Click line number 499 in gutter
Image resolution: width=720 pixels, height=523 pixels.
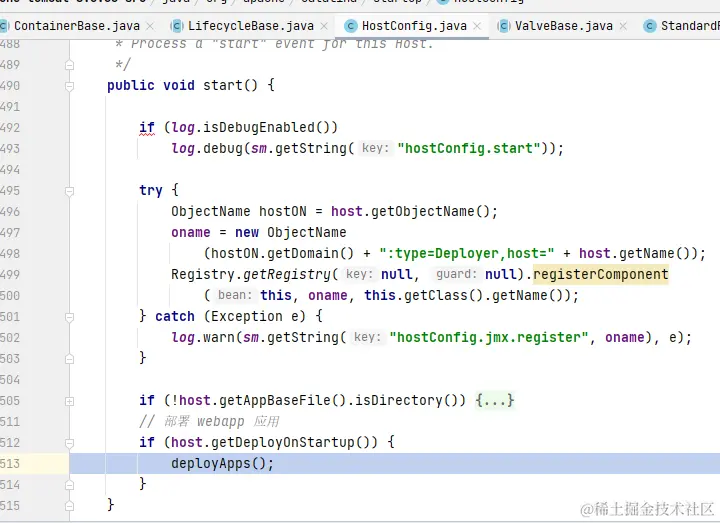[10, 275]
